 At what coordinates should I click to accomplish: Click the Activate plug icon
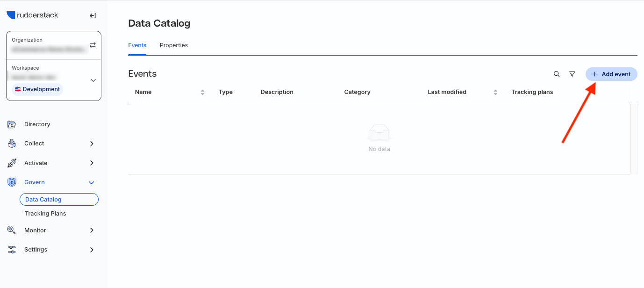pyautogui.click(x=12, y=163)
